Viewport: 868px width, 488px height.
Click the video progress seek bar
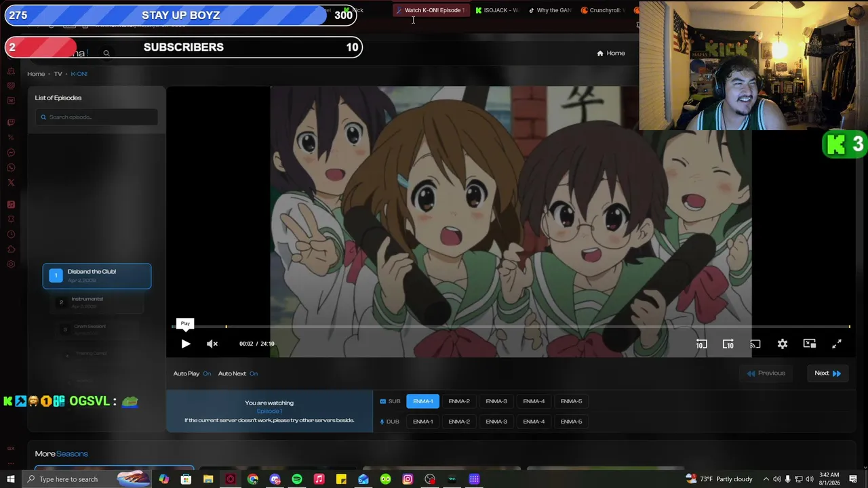coord(511,327)
